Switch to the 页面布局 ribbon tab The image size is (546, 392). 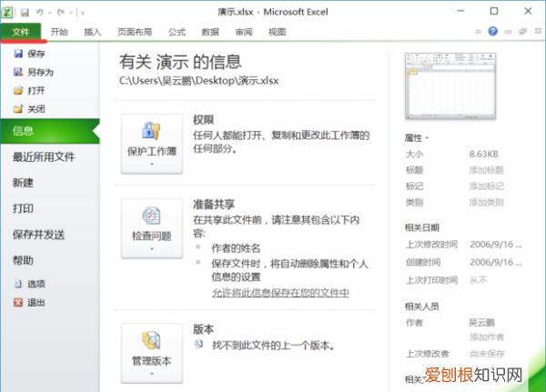(x=135, y=32)
